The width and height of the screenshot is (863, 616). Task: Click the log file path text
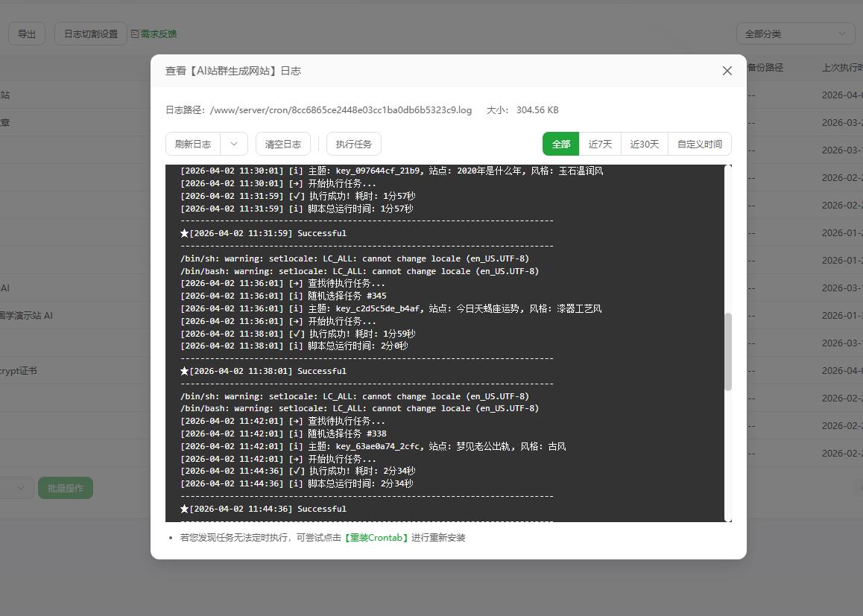[341, 109]
